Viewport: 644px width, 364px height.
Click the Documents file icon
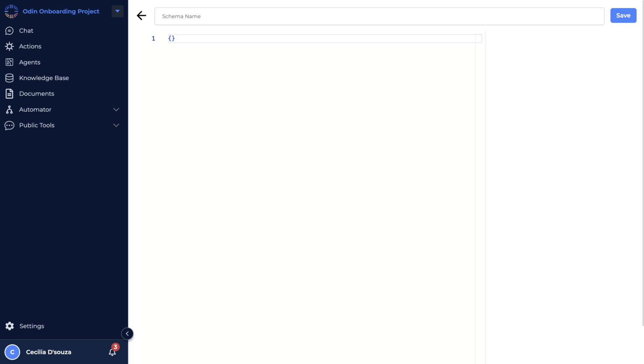9,94
